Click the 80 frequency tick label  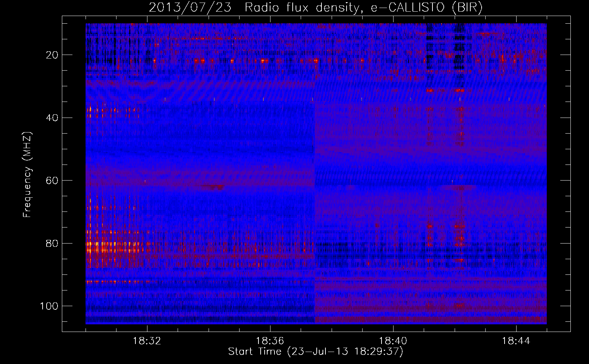[x=52, y=244]
